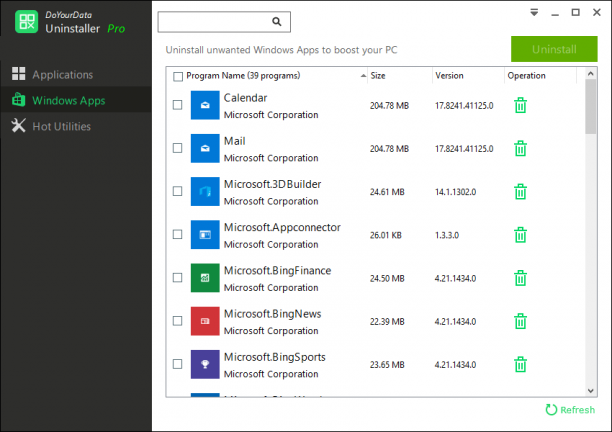Screen dimensions: 612x432
Task: Select the Mail program name text
Action: (x=235, y=141)
